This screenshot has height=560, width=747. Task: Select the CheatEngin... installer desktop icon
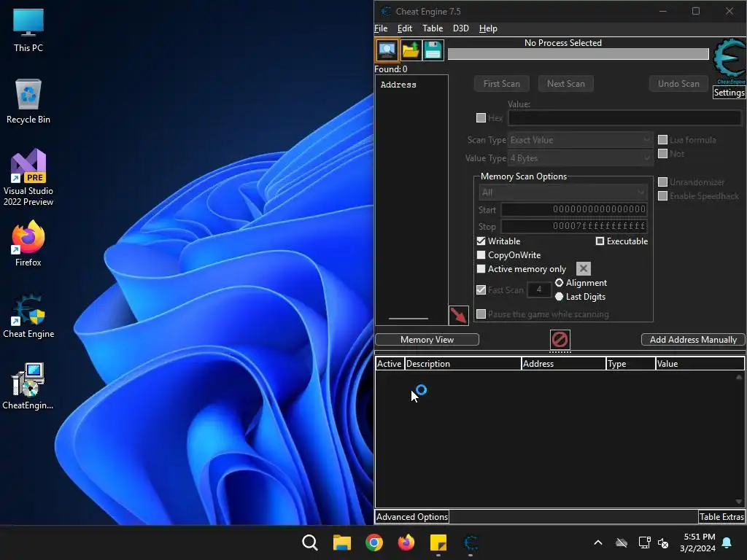(28, 386)
